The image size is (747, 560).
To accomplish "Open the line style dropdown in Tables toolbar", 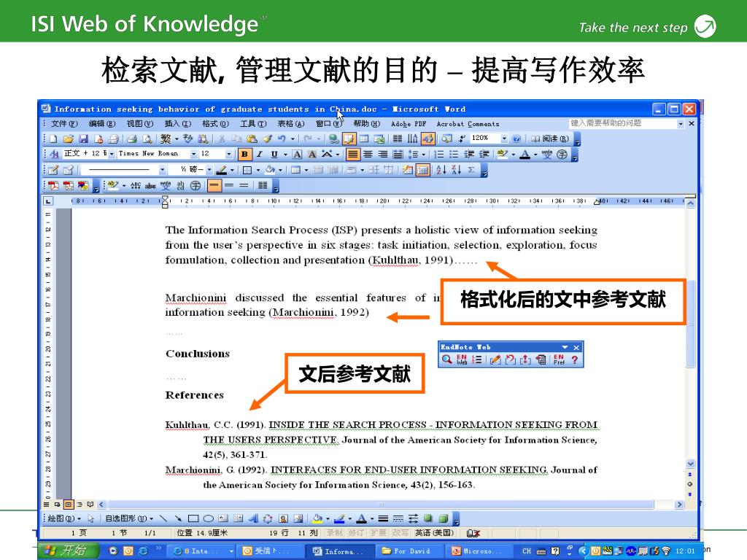I will [x=163, y=169].
